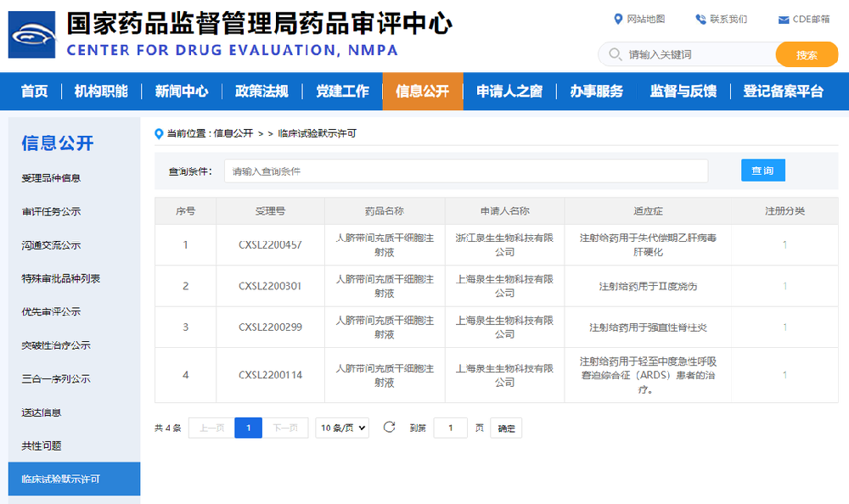Switch to the 政策法规 section
The width and height of the screenshot is (849, 504).
pos(261,92)
